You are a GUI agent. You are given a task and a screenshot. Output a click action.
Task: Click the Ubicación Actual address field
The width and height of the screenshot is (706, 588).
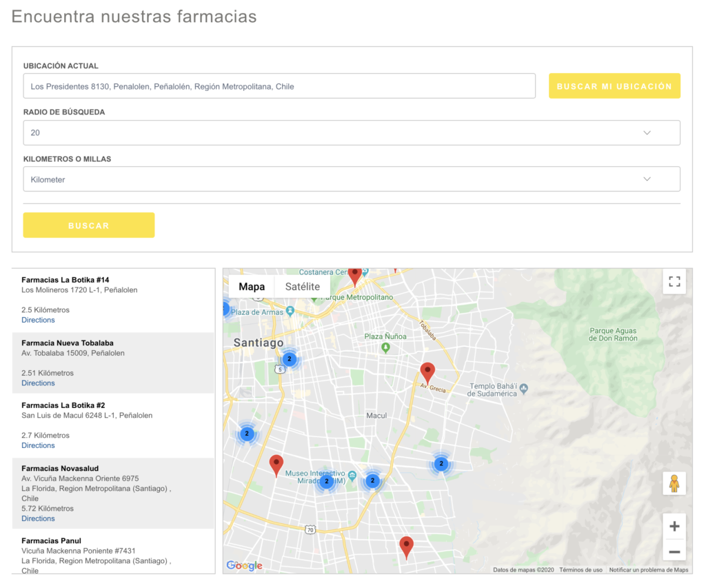point(279,86)
